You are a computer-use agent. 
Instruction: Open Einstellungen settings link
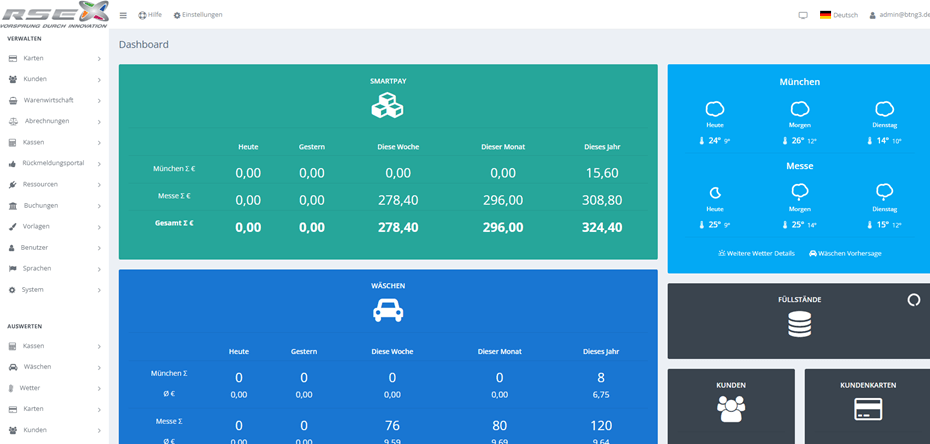pyautogui.click(x=198, y=15)
